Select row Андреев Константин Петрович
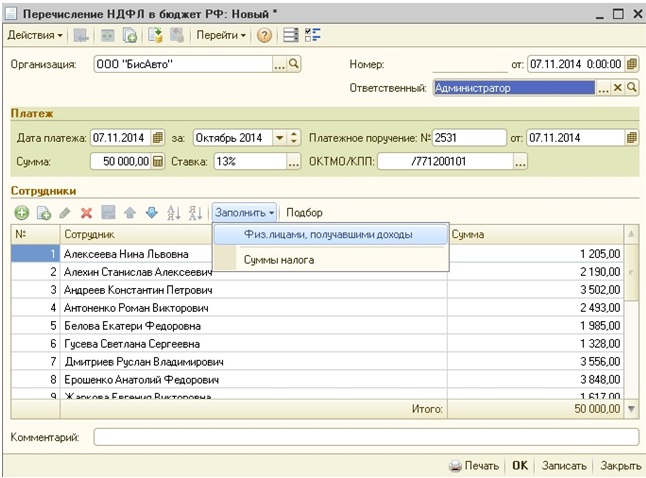Screen dimensions: 646x478 tap(317, 290)
